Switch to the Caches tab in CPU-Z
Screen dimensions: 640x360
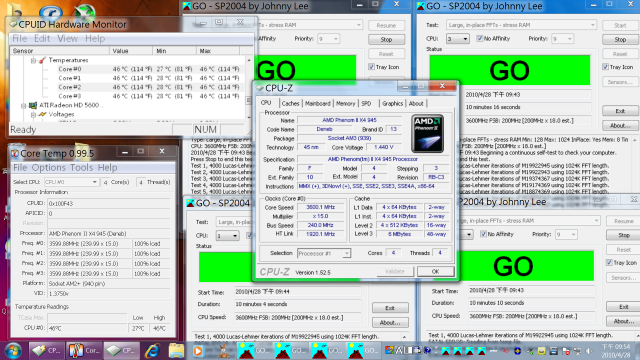[290, 104]
